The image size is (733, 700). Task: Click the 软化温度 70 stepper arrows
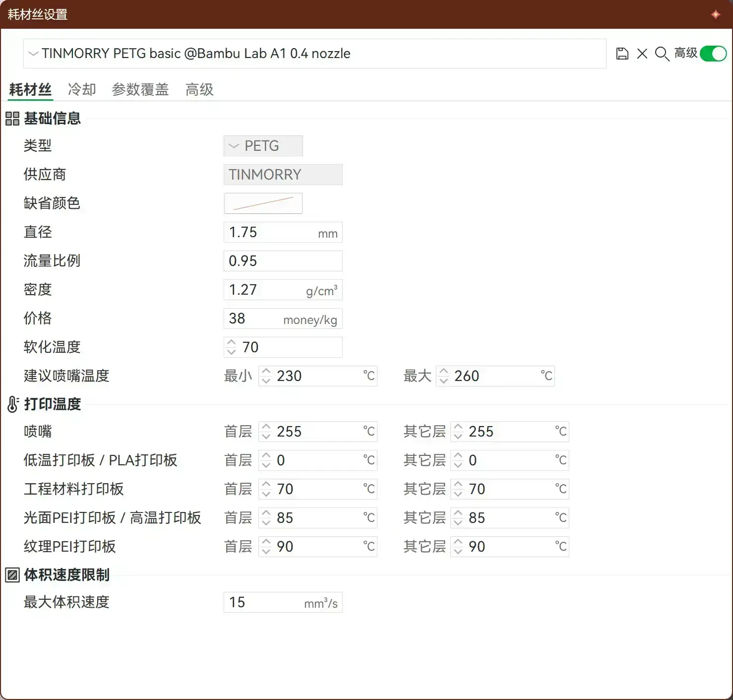click(x=231, y=347)
